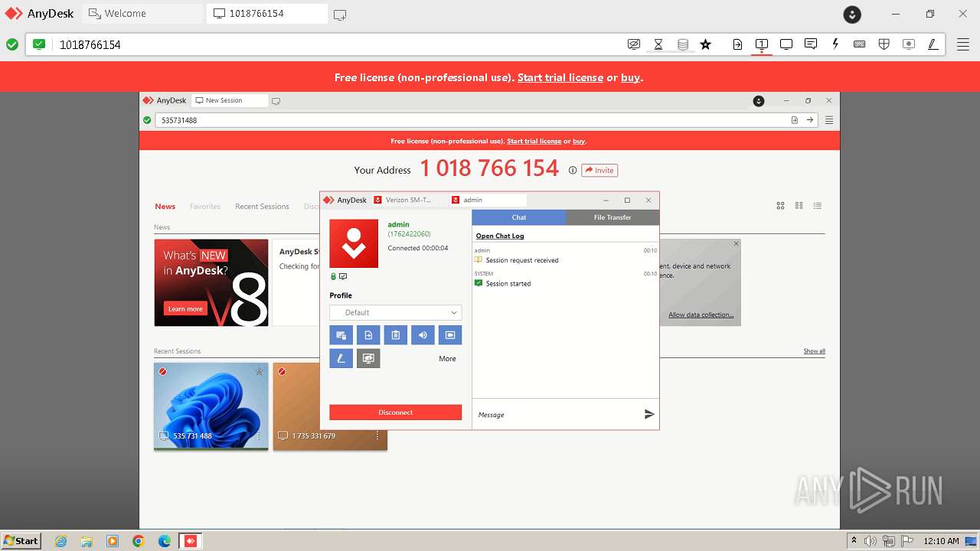Click Learn more on What's New card
980x551 pixels.
[186, 308]
